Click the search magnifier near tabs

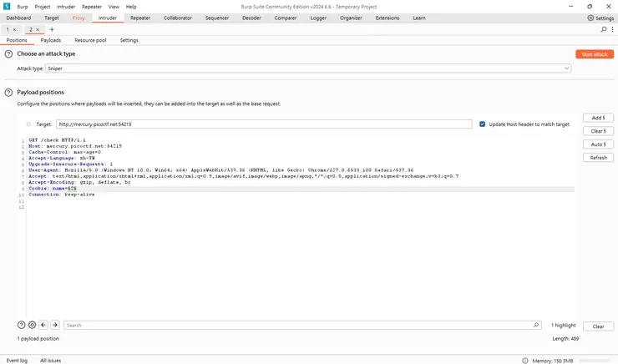604,29
